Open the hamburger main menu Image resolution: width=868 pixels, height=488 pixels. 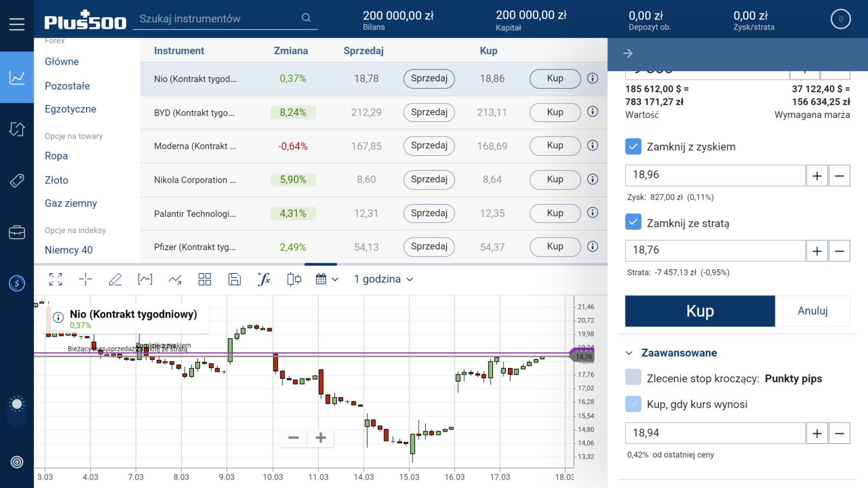click(x=17, y=24)
